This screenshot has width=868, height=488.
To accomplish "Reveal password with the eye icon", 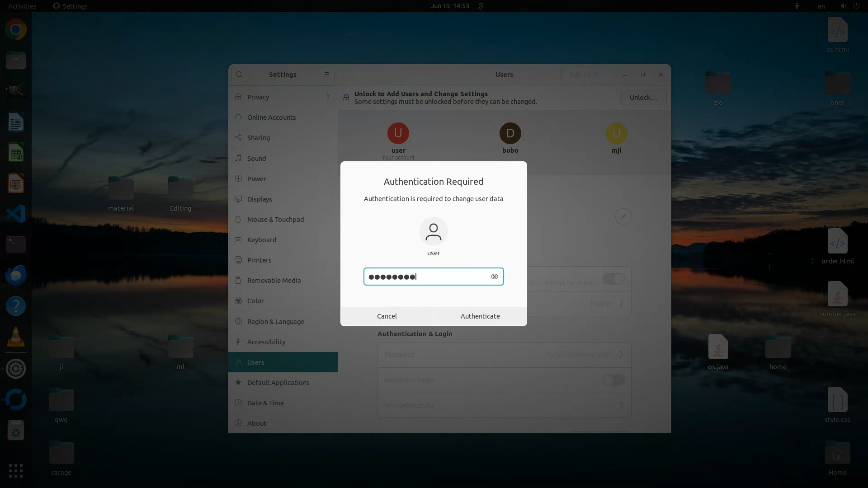I will pyautogui.click(x=494, y=277).
